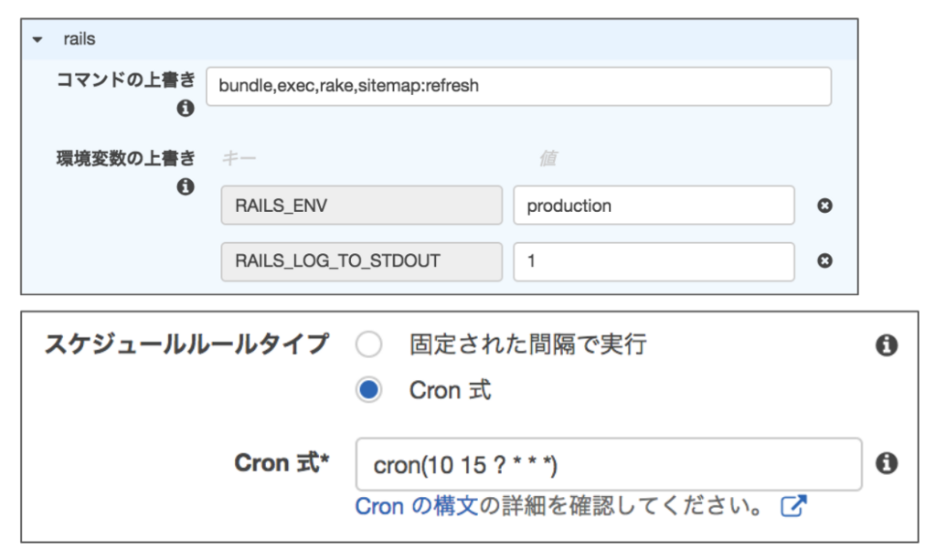The height and width of the screenshot is (560, 936).
Task: Click the Cron 式* field label
Action: 282,463
